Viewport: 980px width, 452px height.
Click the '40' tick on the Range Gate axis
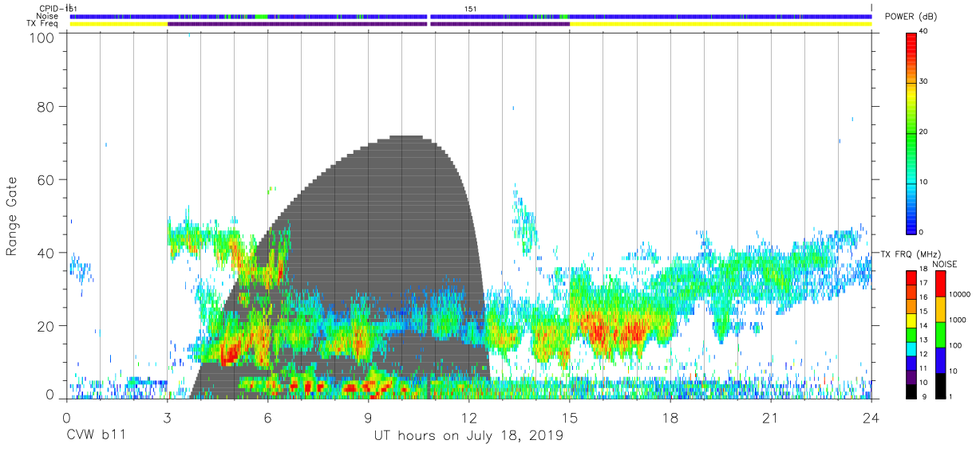(x=46, y=253)
